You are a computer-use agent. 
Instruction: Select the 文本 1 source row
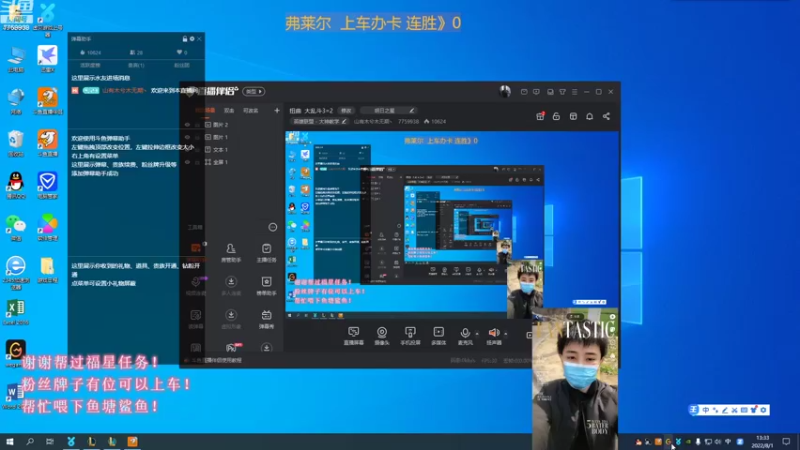pos(233,149)
